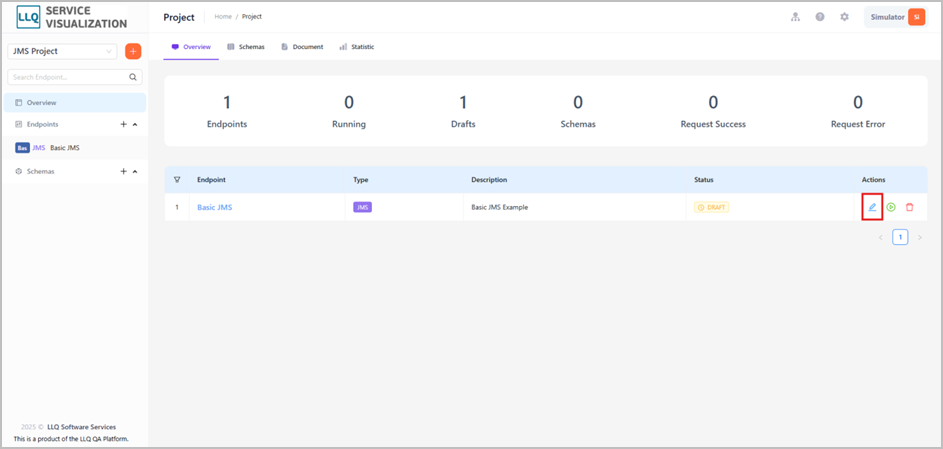This screenshot has width=943, height=449.
Task: Switch to the Schemas tab
Action: (246, 47)
